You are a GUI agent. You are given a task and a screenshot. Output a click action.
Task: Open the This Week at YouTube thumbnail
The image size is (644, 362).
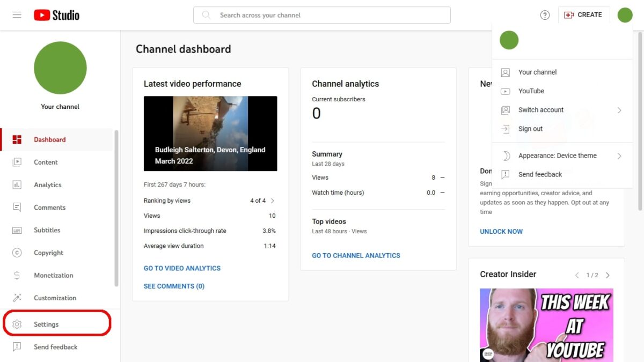click(546, 325)
